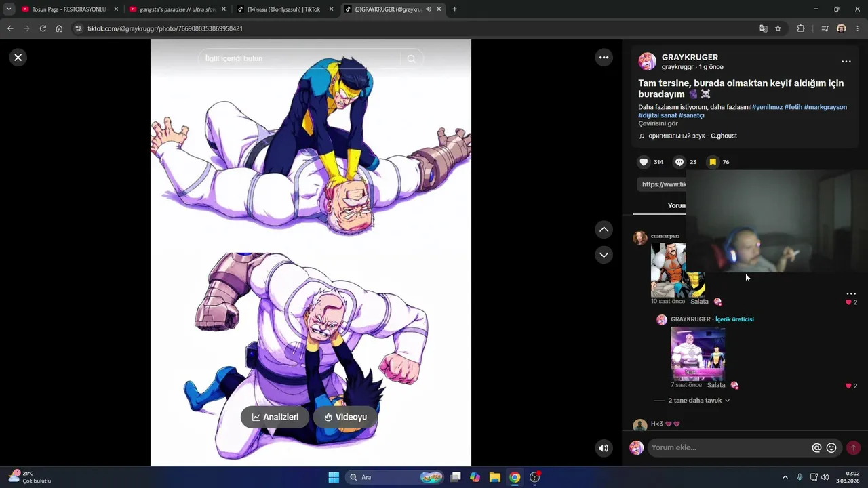868x488 pixels.
Task: Go to the next post with the down arrow
Action: pos(604,255)
